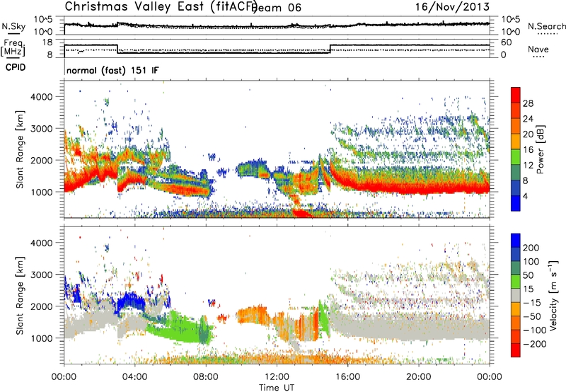Select the "-100" velocity colorbar tick
This screenshot has height=392, width=566.
534,330
